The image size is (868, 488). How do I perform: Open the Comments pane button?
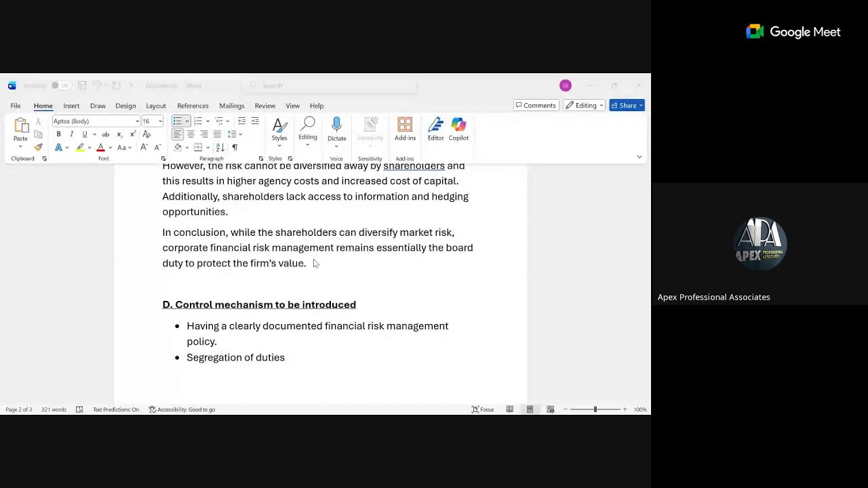point(536,105)
